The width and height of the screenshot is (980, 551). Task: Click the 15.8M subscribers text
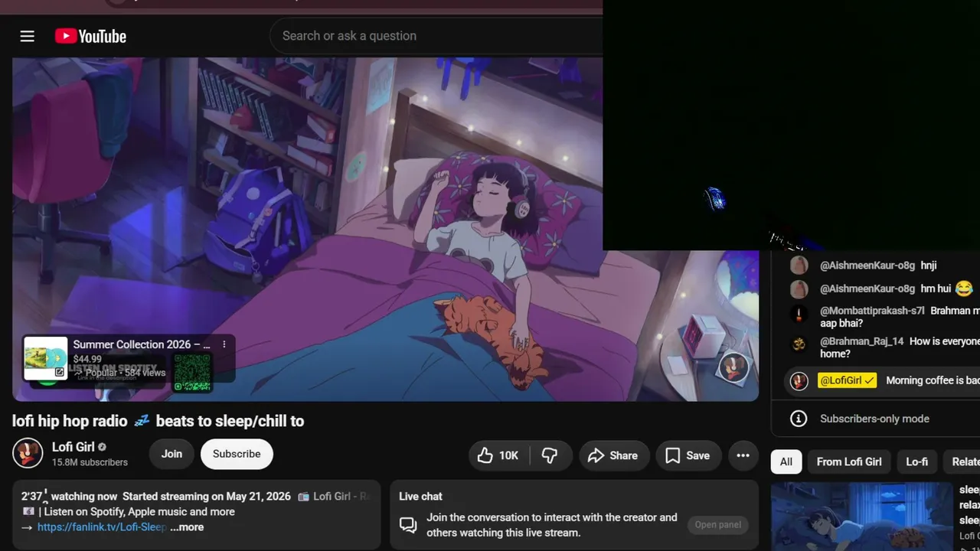(x=90, y=462)
